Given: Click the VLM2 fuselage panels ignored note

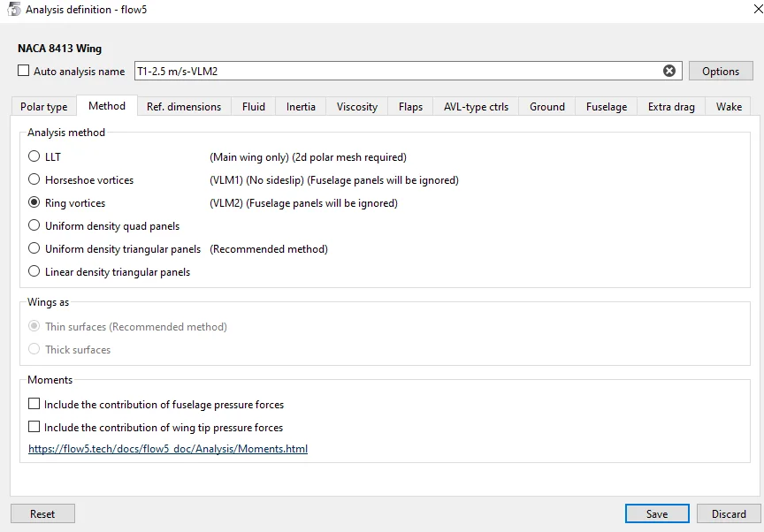Looking at the screenshot, I should [x=303, y=203].
